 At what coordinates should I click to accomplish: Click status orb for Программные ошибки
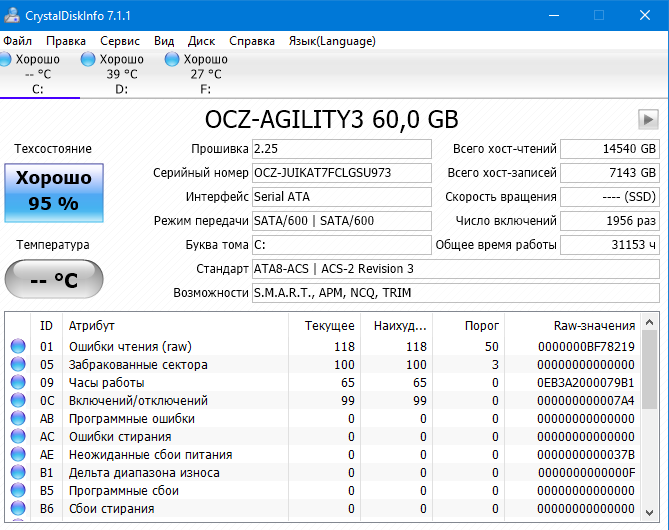(x=18, y=419)
